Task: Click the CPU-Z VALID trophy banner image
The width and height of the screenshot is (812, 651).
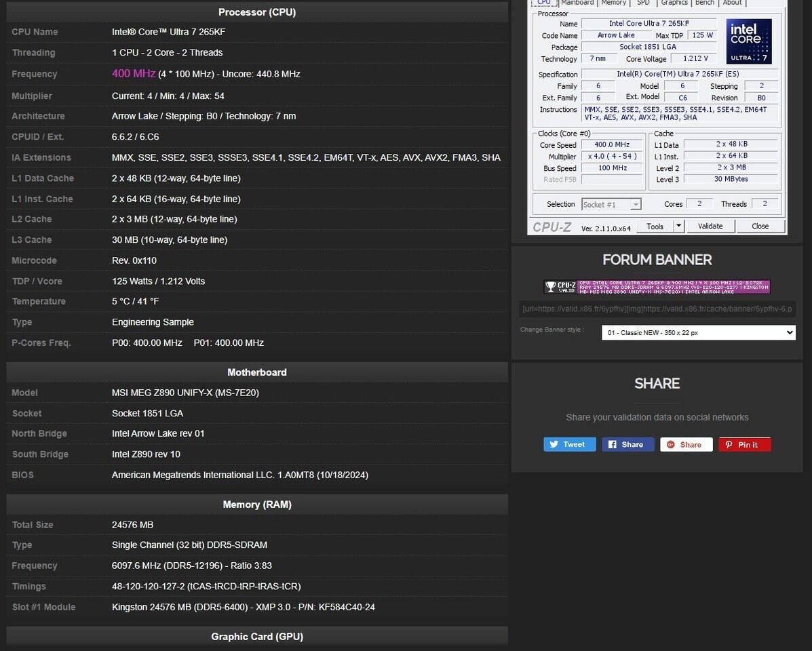Action: [657, 285]
